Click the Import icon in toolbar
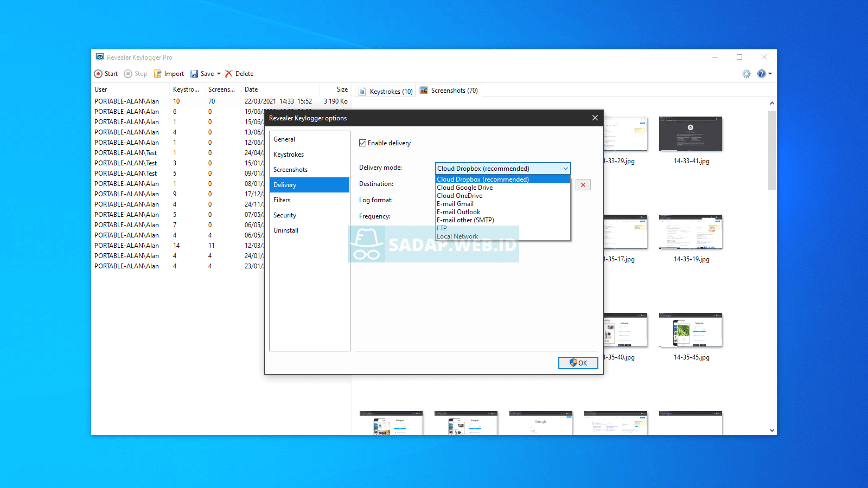Image resolution: width=868 pixels, height=488 pixels. (x=158, y=74)
